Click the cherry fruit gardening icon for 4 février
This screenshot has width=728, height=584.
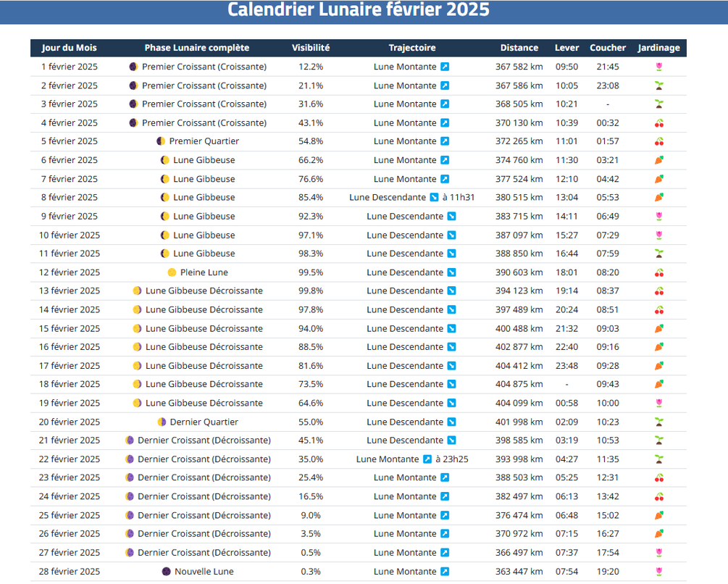coord(658,123)
